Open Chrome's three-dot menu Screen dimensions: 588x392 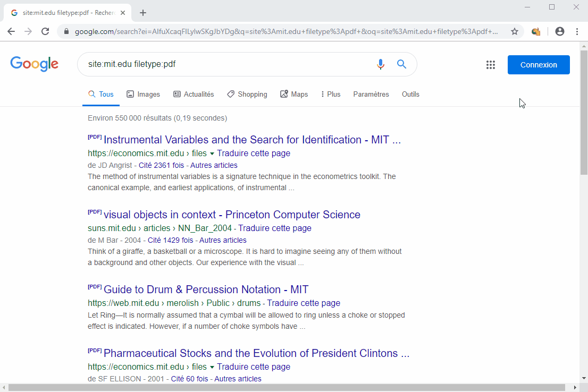[x=577, y=31]
